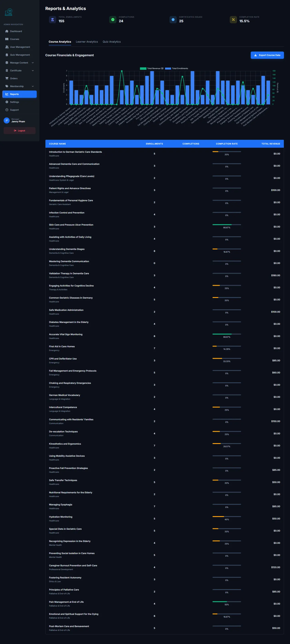This screenshot has width=290, height=644.
Task: Expand the Certificate submenu chevron
Action: tap(33, 71)
